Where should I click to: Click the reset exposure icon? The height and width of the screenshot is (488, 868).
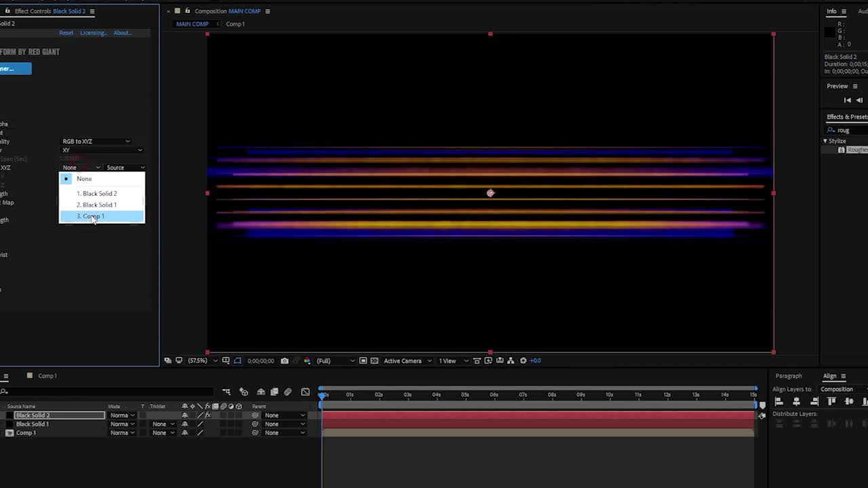[523, 361]
